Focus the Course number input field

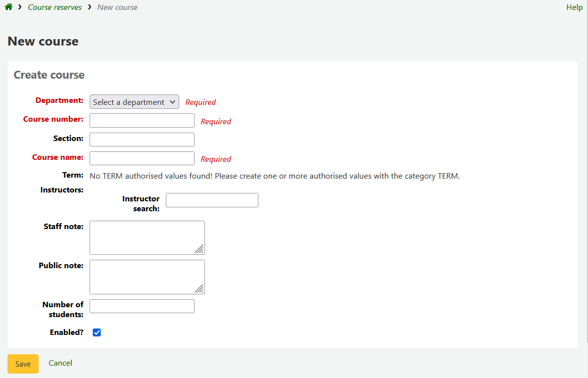coord(142,121)
